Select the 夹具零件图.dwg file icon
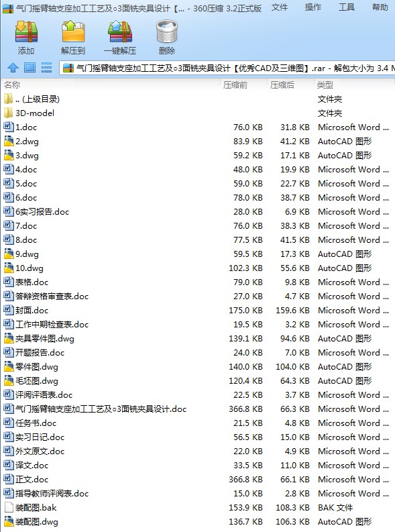 click(x=9, y=338)
